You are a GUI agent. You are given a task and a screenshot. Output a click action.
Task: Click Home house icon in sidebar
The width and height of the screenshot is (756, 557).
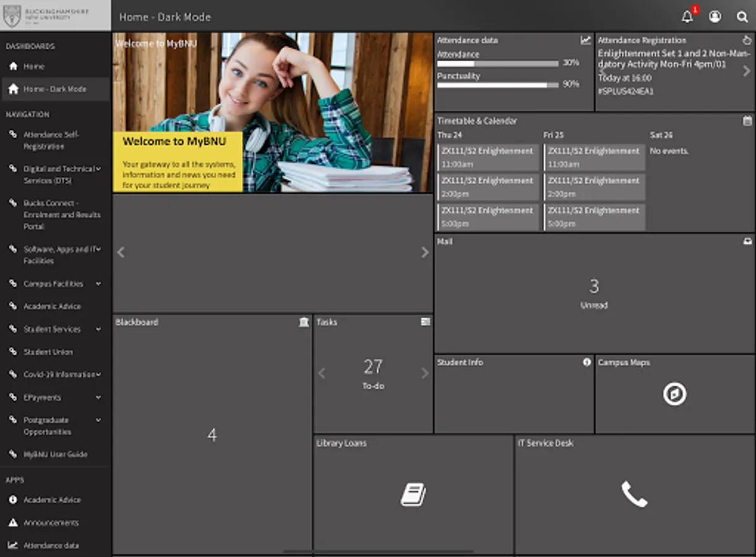[13, 66]
